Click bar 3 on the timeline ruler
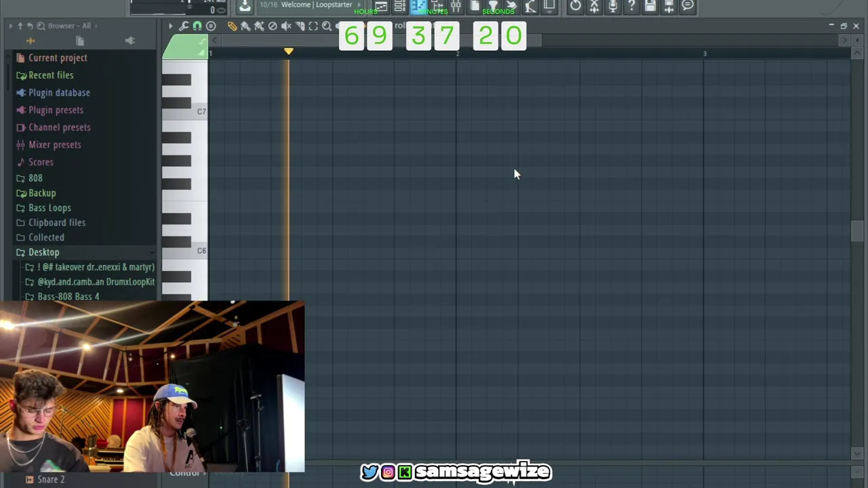Viewport: 868px width, 488px height. tap(705, 53)
